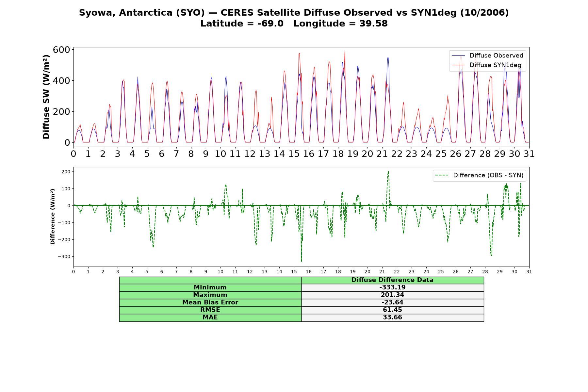Click the MAE value 33.66 cell
The width and height of the screenshot is (588, 392).
(392, 318)
